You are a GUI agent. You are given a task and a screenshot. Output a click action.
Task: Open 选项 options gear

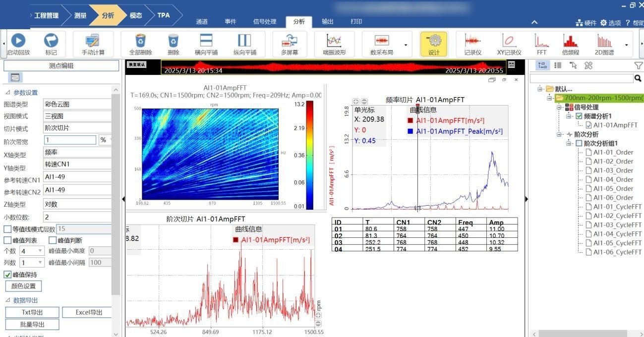[610, 23]
